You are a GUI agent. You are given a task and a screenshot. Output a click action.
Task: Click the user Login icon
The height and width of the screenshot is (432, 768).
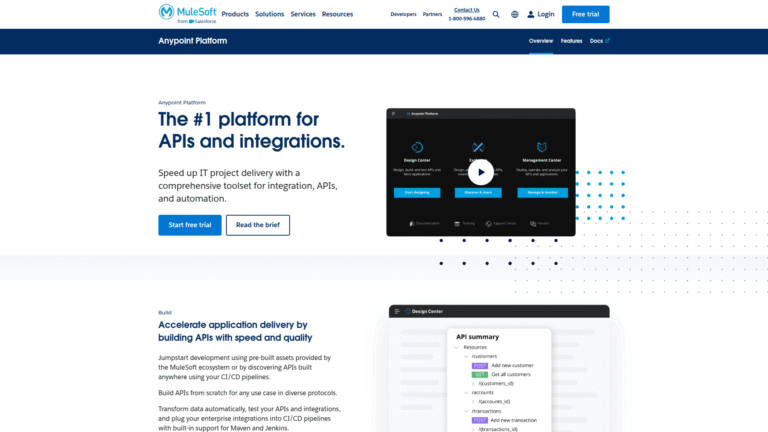point(530,14)
